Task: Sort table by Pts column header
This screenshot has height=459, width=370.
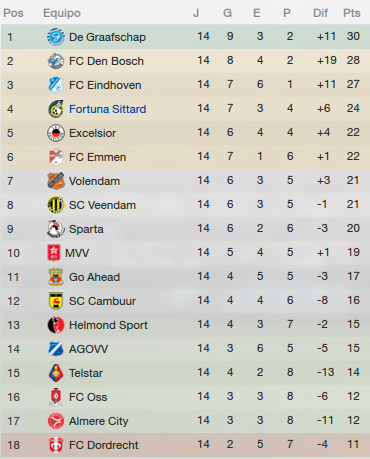Action: click(352, 13)
